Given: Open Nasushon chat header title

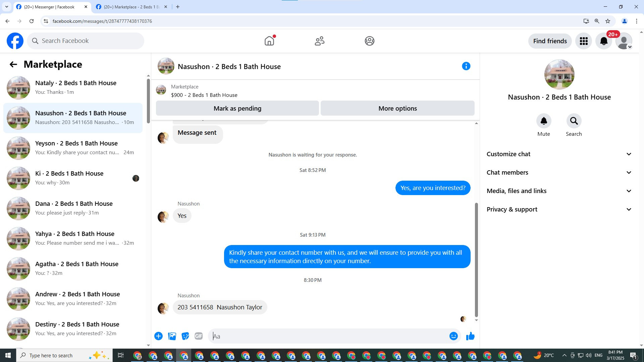Looking at the screenshot, I should [229, 67].
